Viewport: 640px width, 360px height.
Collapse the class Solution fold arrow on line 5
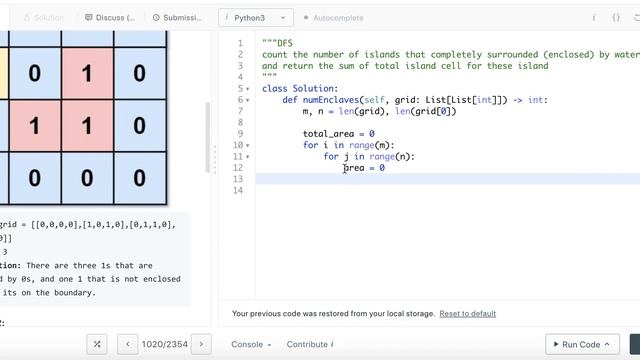[x=248, y=89]
